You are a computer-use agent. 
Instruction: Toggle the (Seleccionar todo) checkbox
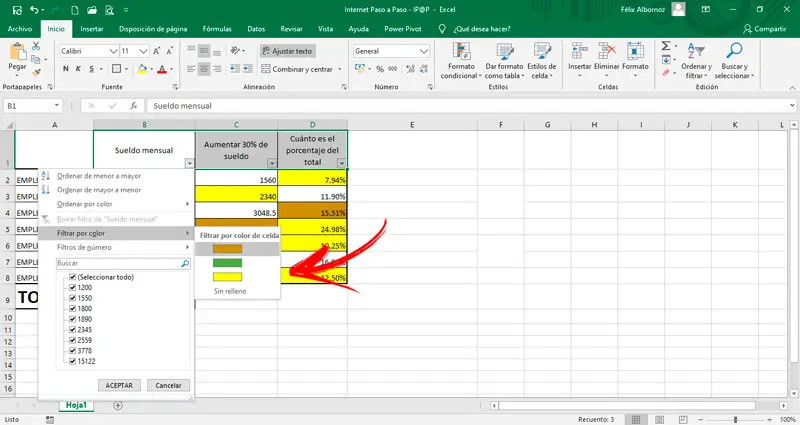72,277
